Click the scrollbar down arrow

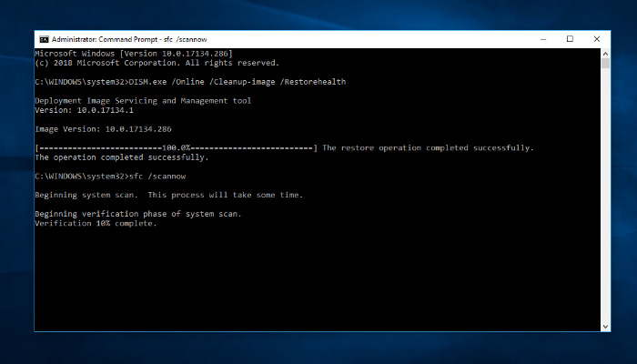606,327
